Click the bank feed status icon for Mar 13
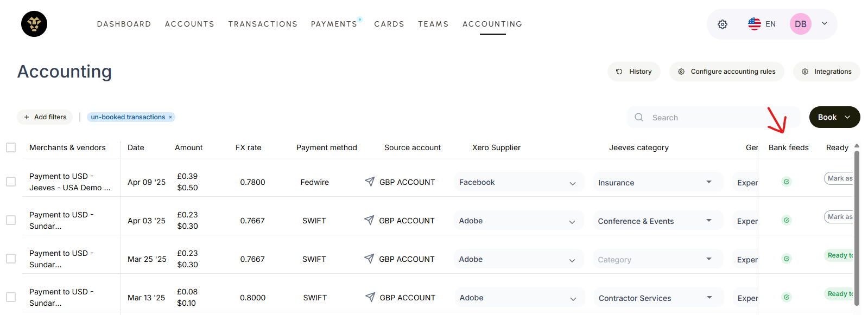868x315 pixels. click(x=786, y=297)
